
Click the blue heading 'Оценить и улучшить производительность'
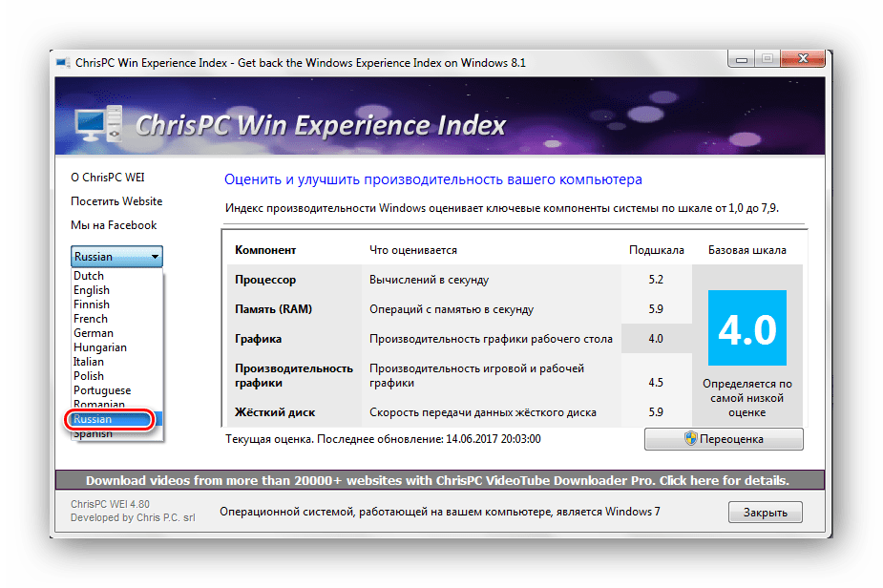pyautogui.click(x=433, y=179)
